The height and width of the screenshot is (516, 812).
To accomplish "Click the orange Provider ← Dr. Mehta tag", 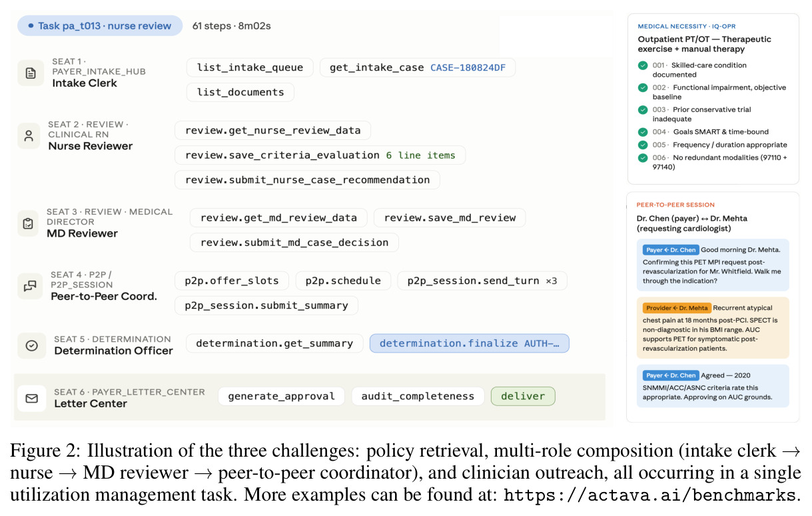I will pyautogui.click(x=677, y=308).
